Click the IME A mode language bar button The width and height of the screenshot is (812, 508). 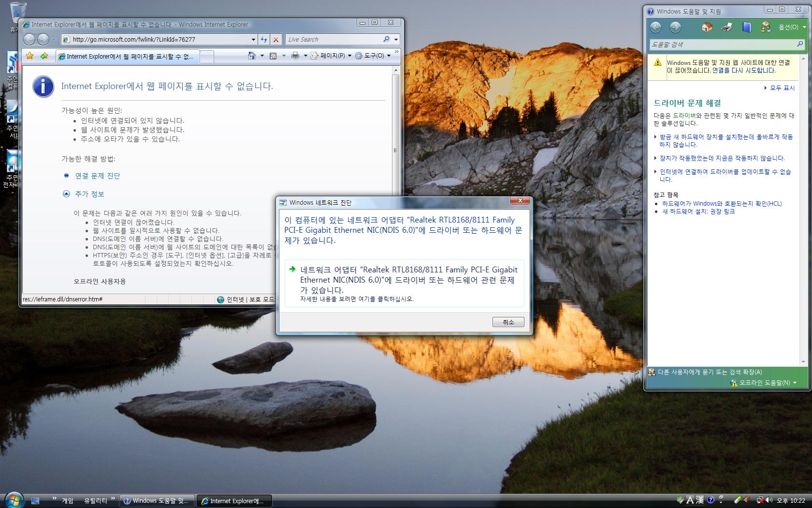pos(690,500)
